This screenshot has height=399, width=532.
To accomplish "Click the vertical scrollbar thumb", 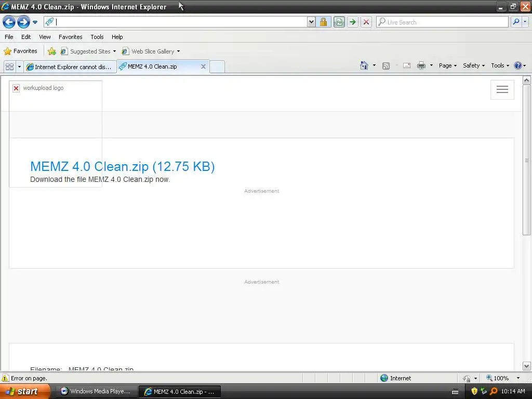I will (527, 160).
